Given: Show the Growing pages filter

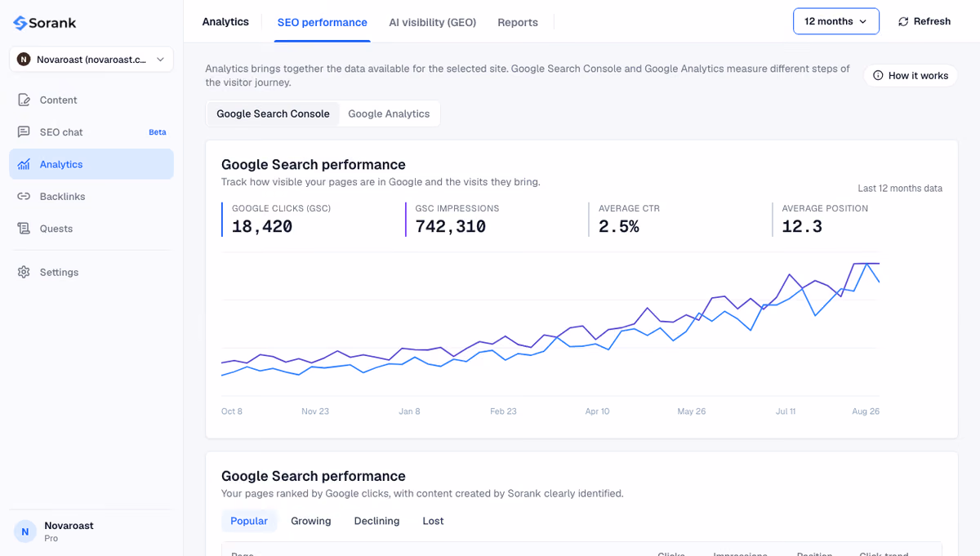Looking at the screenshot, I should point(311,521).
